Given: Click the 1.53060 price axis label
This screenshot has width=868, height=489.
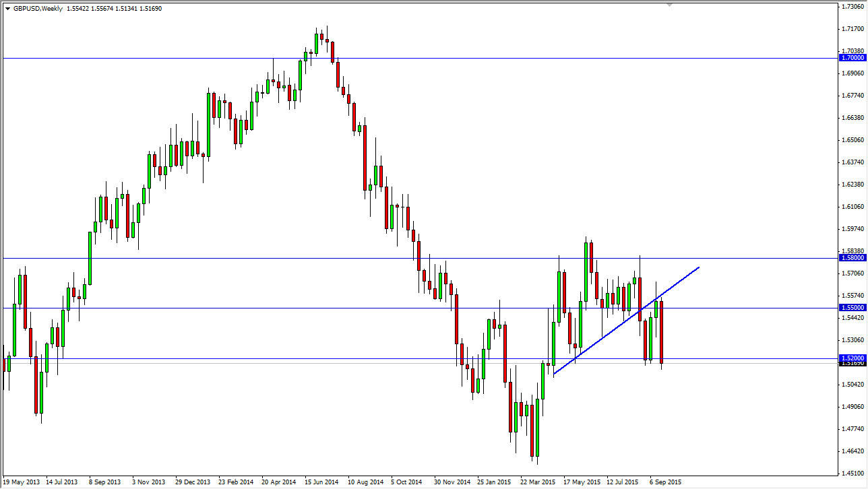Looking at the screenshot, I should (853, 341).
